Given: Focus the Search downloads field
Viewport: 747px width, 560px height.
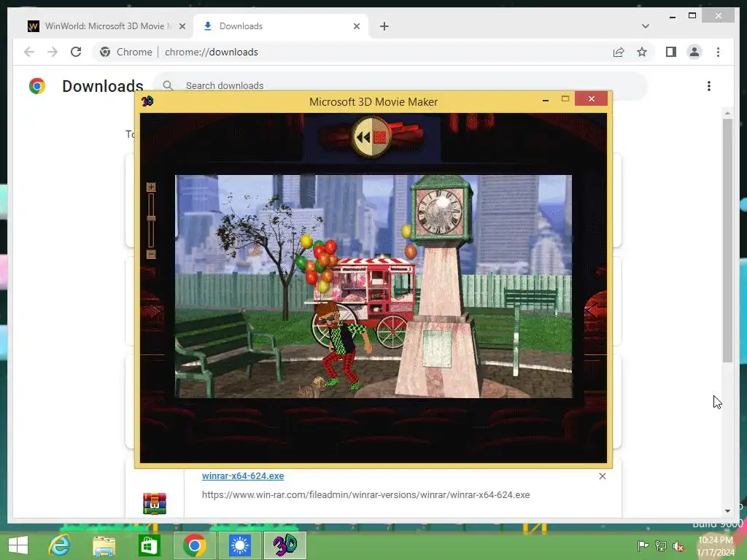Looking at the screenshot, I should pos(400,86).
